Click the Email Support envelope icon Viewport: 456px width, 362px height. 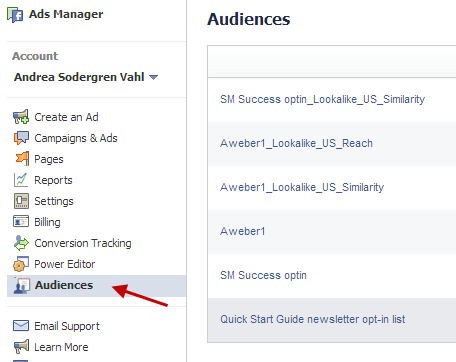click(21, 326)
